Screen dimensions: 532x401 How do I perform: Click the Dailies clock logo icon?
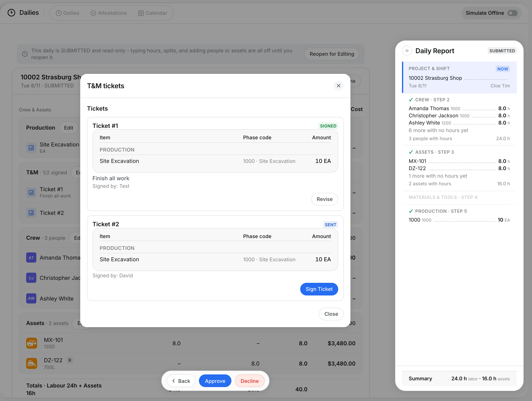(x=11, y=13)
